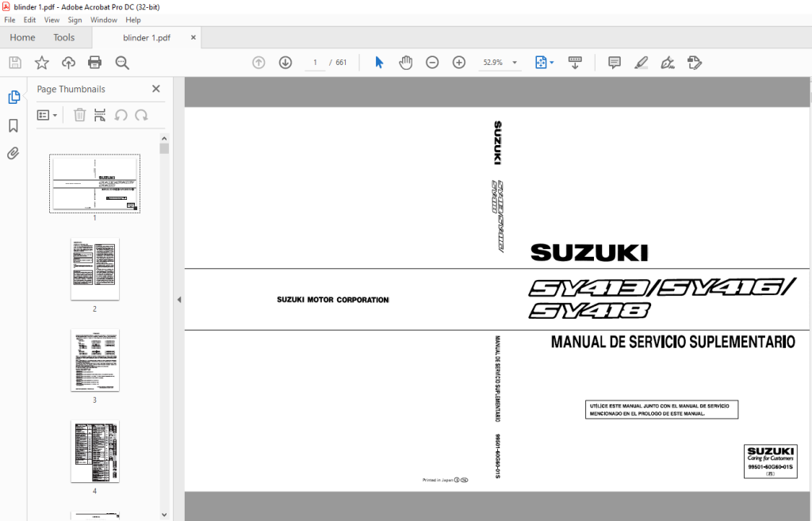
Task: Print the document with printer icon
Action: coord(95,63)
